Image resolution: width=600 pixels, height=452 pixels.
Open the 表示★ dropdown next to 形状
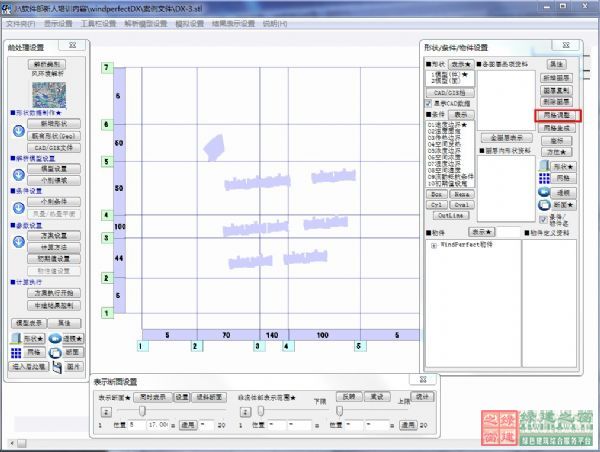coord(461,64)
